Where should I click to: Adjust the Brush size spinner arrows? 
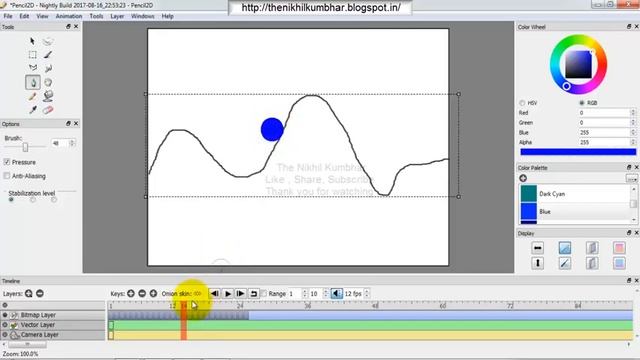click(x=72, y=143)
